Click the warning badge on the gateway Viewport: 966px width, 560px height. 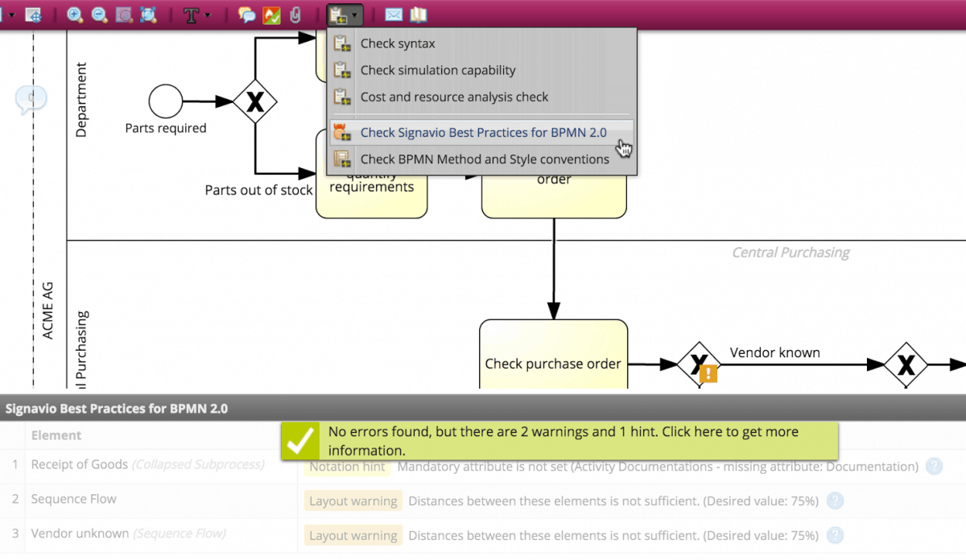pyautogui.click(x=708, y=373)
